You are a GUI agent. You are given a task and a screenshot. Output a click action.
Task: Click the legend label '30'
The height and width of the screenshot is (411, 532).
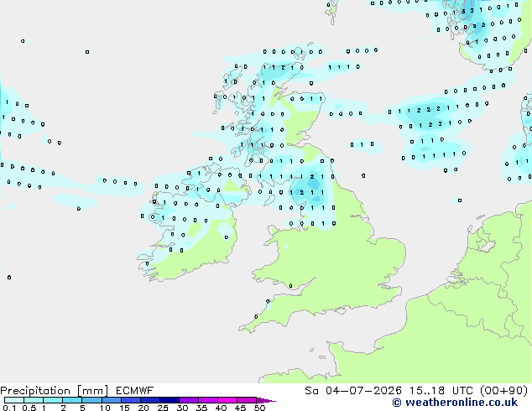pos(182,408)
